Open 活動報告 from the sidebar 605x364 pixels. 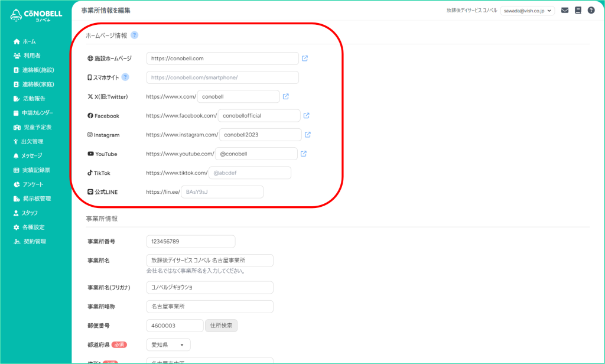[30, 99]
